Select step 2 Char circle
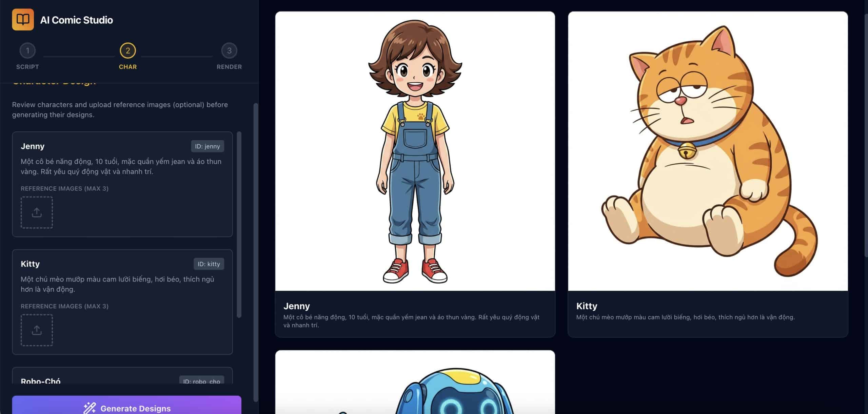The height and width of the screenshot is (414, 868). (x=128, y=51)
